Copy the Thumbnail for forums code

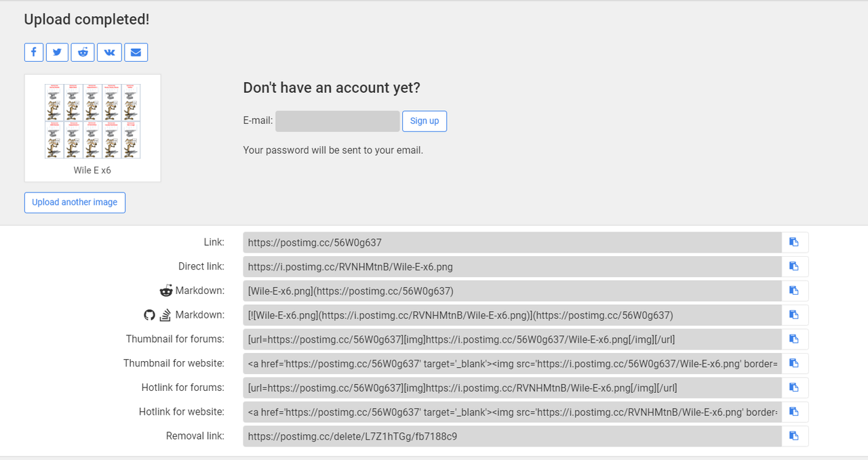click(795, 339)
